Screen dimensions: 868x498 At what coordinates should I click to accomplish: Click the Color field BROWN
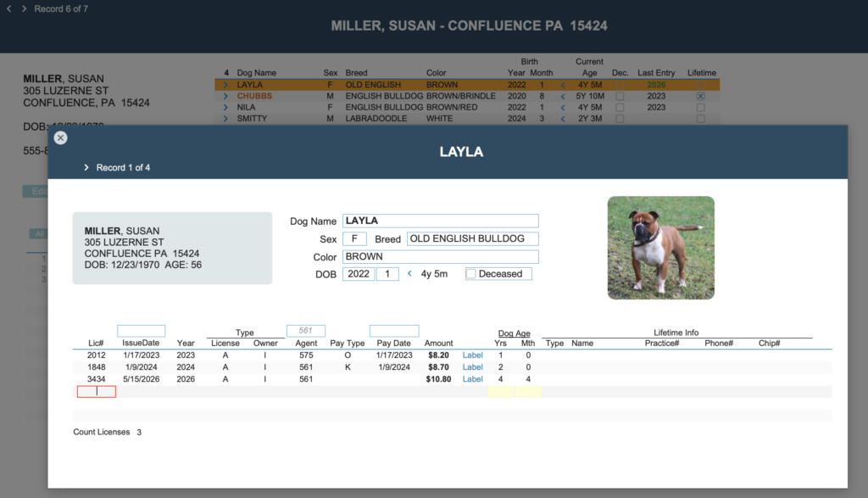(x=441, y=257)
